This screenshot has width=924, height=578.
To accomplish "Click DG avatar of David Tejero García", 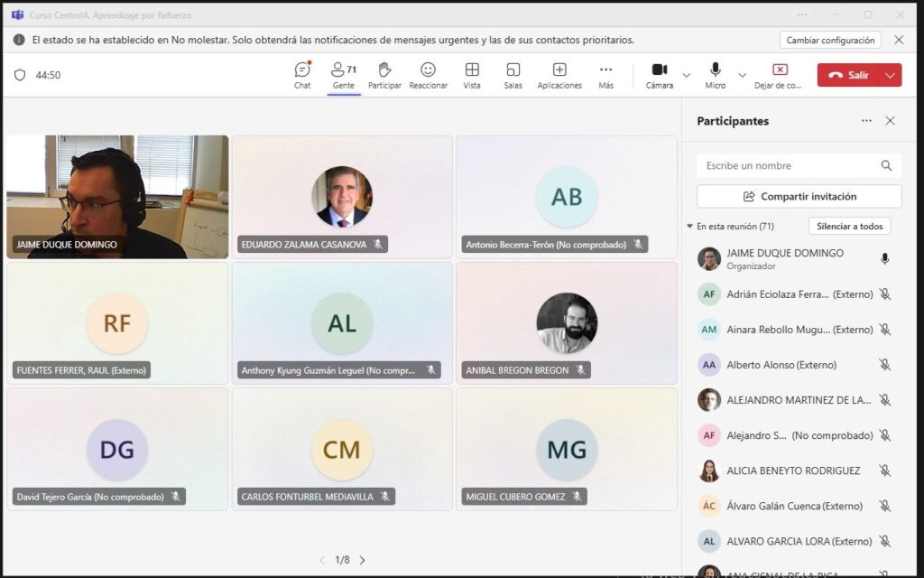I will pyautogui.click(x=116, y=450).
